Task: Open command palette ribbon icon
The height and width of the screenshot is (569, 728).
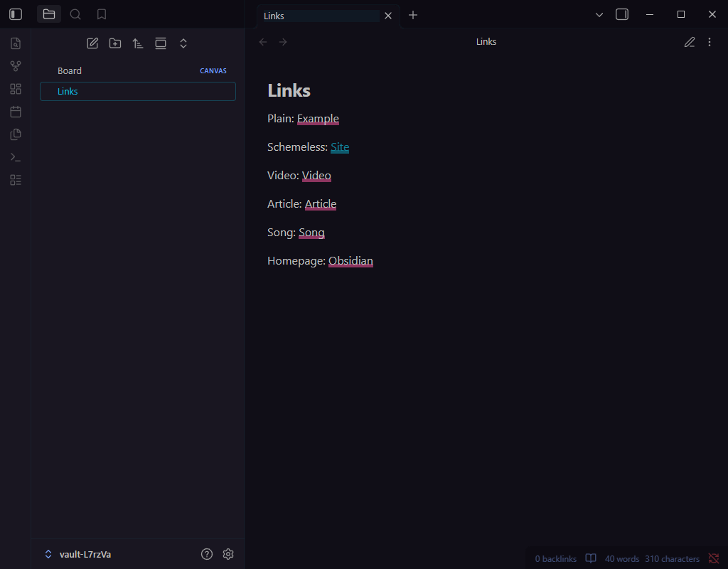Action: (16, 157)
